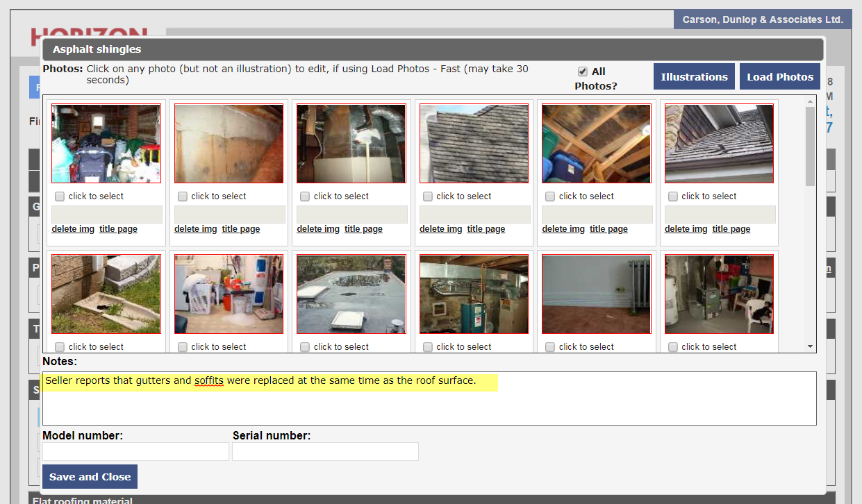This screenshot has width=862, height=504.
Task: Select the attic rafters with blue bin photo
Action: (x=596, y=144)
